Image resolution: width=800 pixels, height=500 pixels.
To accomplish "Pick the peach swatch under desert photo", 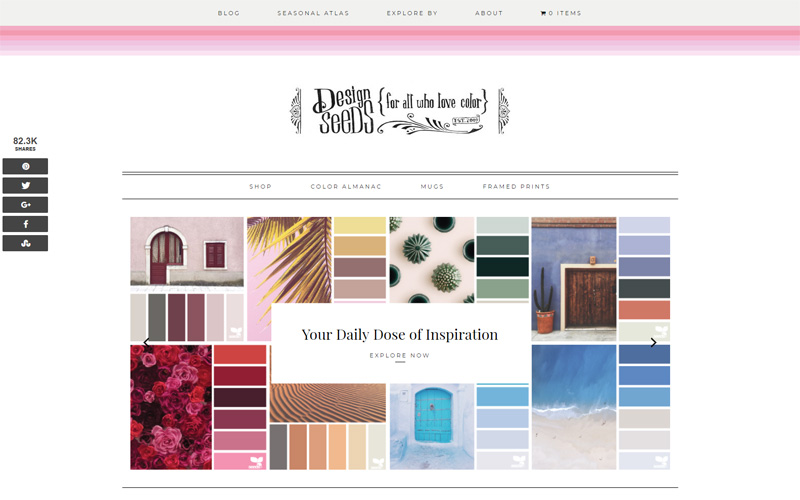I will click(337, 447).
